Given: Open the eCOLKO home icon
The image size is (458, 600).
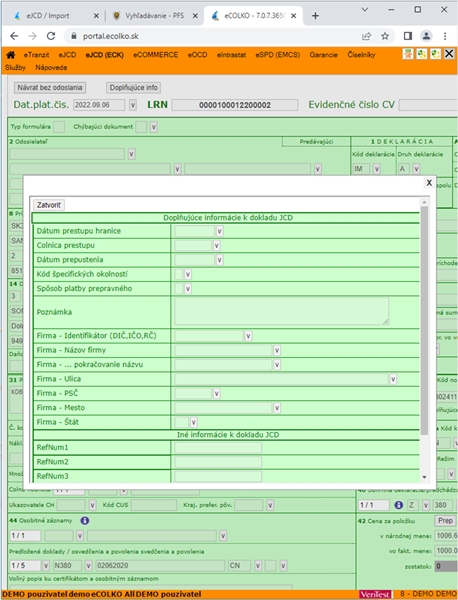Looking at the screenshot, I should 11,55.
